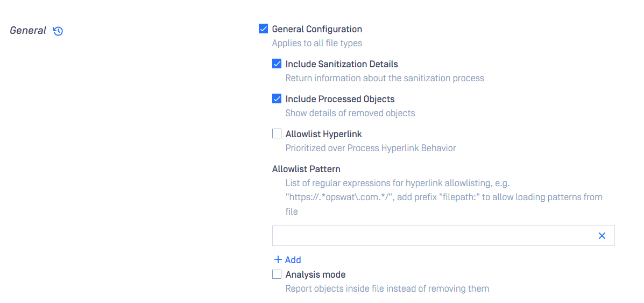Click the Analysis mode label text
Viewport: 644px width, 303px height.
[315, 274]
